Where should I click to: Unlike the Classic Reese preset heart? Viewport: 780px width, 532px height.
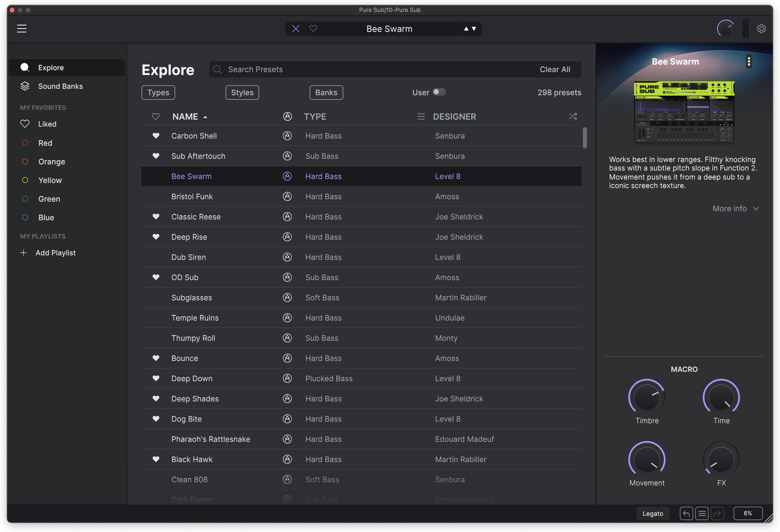[x=156, y=217]
